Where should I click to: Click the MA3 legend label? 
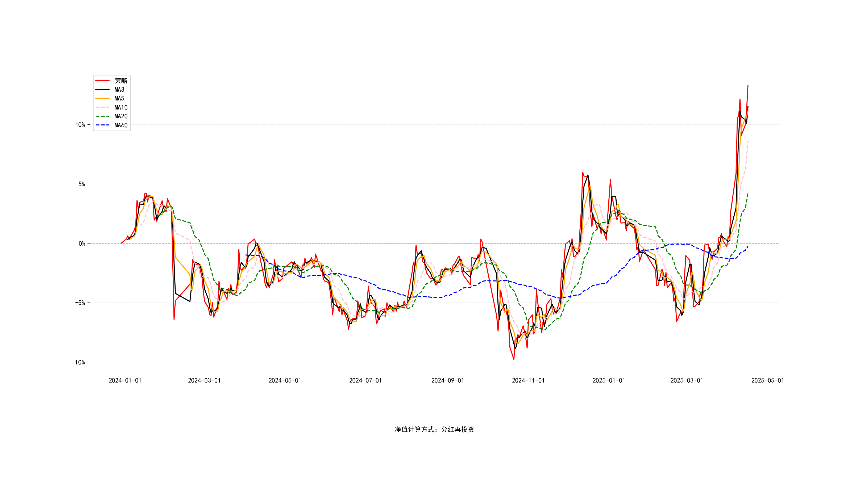click(x=119, y=90)
